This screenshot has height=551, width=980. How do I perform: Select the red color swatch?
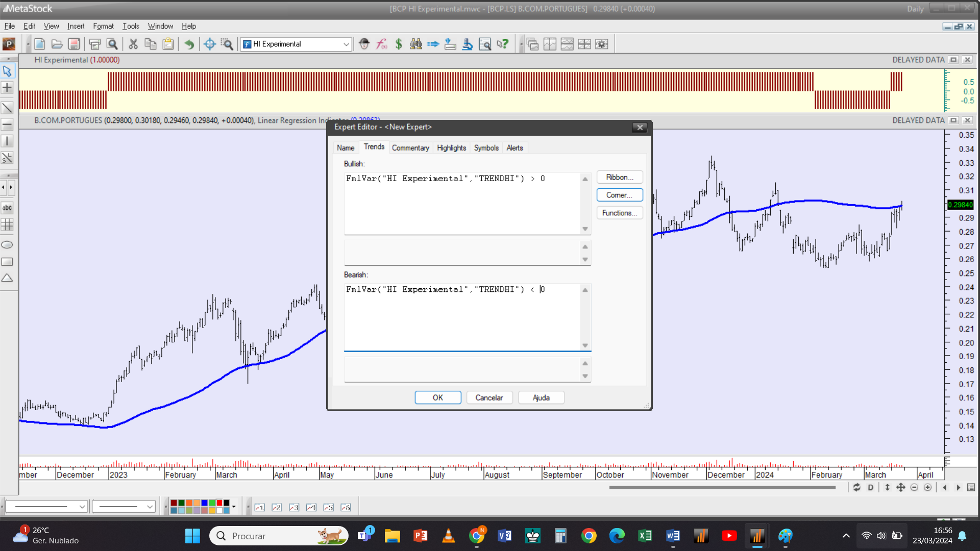coord(219,503)
